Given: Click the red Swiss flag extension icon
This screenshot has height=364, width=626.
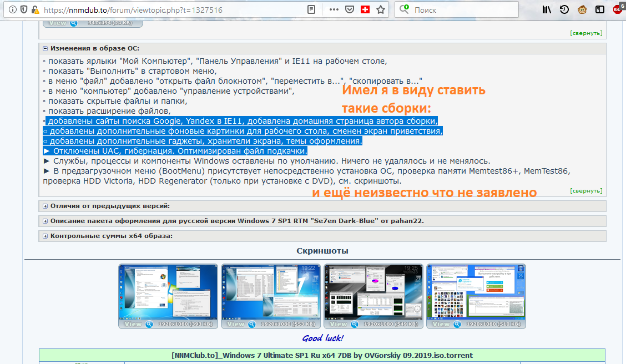Looking at the screenshot, I should [x=365, y=9].
